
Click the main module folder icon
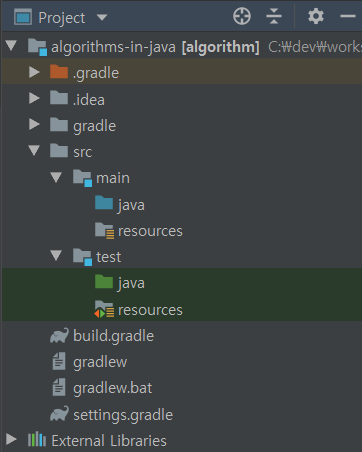[x=82, y=178]
